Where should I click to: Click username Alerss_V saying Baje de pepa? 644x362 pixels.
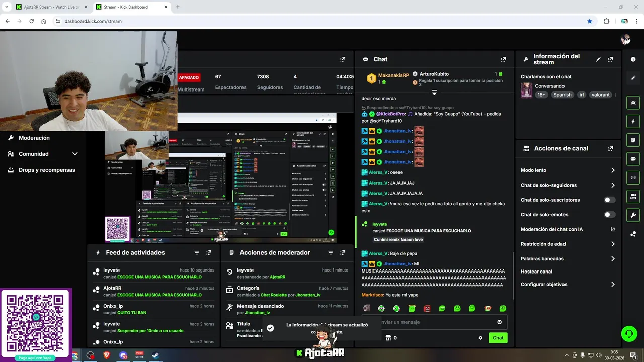tap(378, 254)
